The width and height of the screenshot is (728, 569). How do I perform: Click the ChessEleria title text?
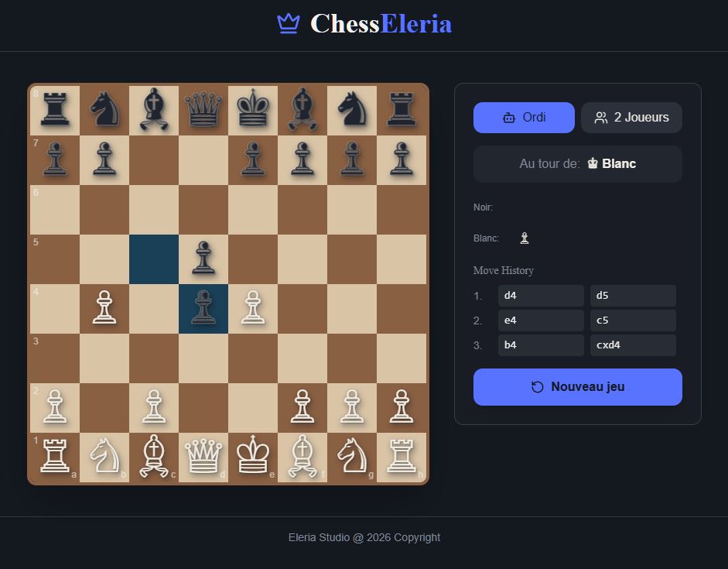pos(381,24)
